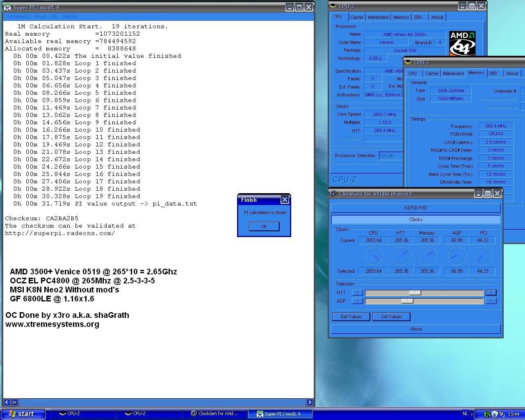
Task: Click the CPU-Z title bar icon in the back window
Action: click(x=333, y=6)
